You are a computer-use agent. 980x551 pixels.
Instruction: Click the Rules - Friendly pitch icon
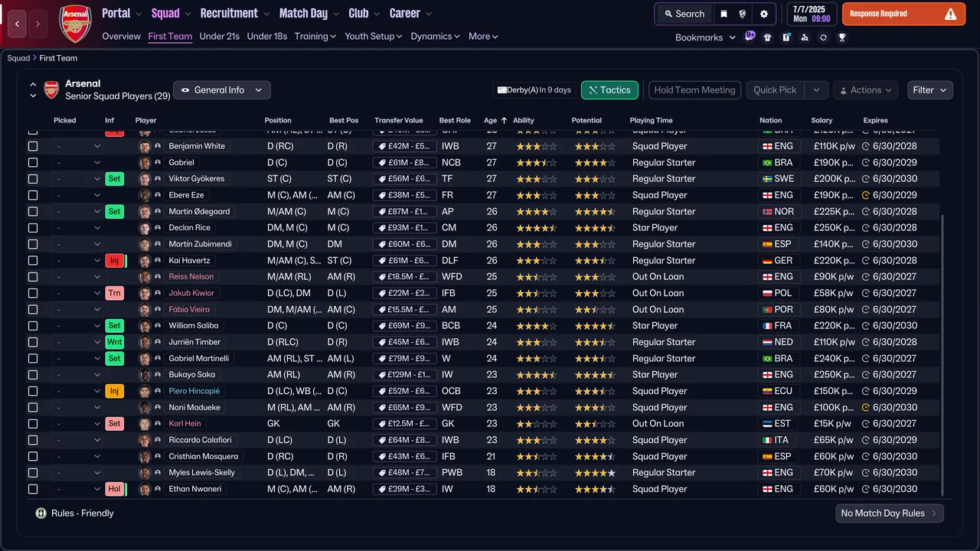pos(41,514)
